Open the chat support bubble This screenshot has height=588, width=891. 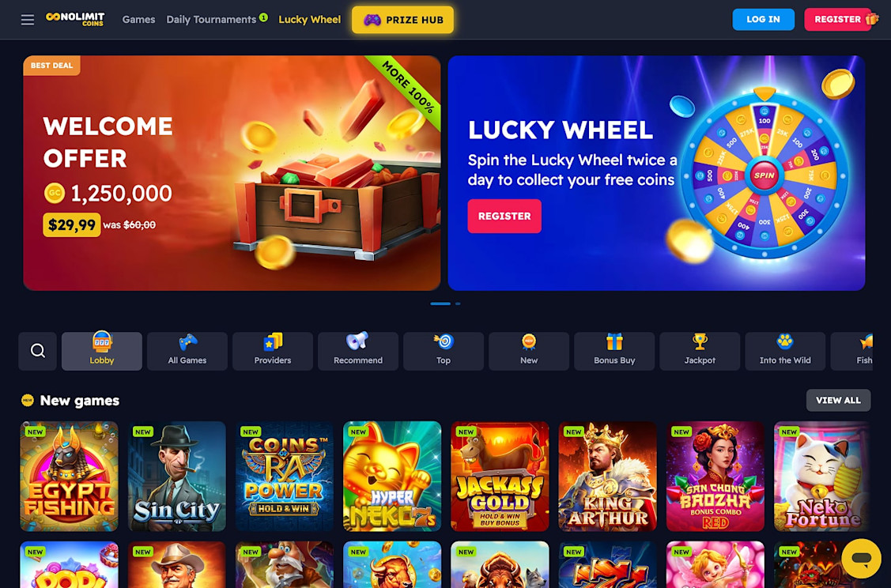[x=861, y=559]
